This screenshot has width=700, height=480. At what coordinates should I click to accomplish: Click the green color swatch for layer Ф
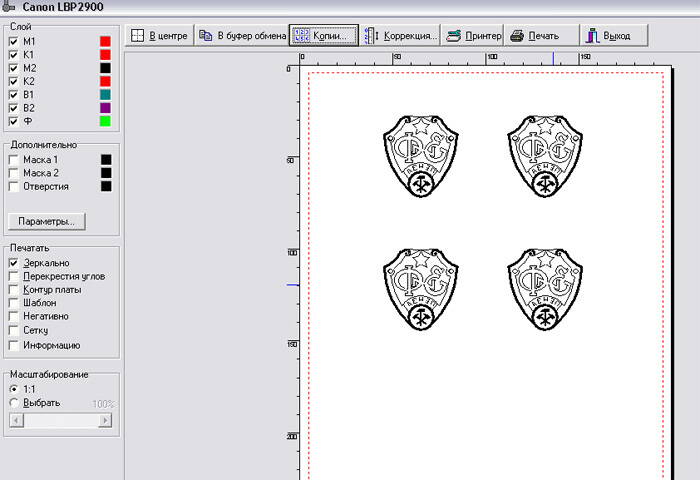tap(105, 121)
